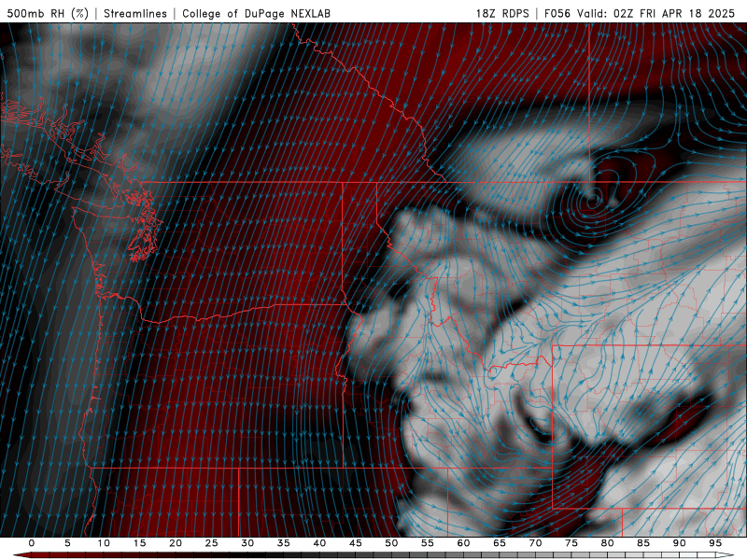Click the "60" colorbar label
747x560 pixels.
tap(463, 543)
